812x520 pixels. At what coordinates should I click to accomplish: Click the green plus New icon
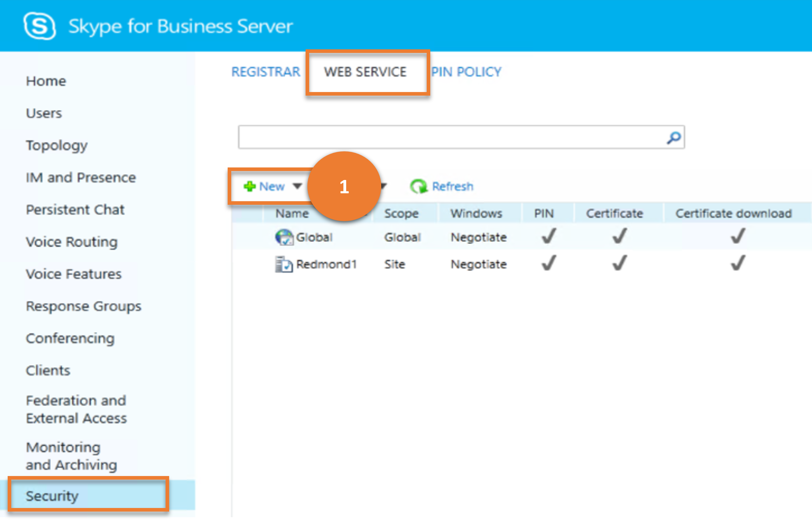pos(250,186)
